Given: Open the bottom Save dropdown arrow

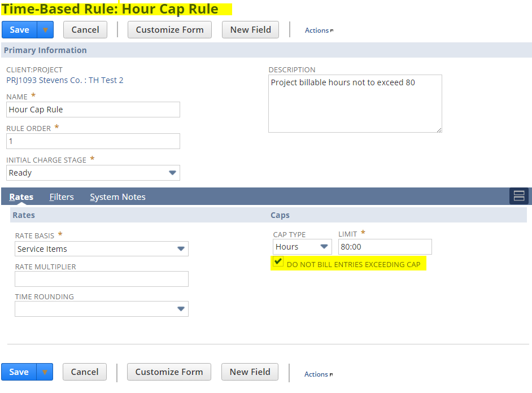Looking at the screenshot, I should coord(45,372).
